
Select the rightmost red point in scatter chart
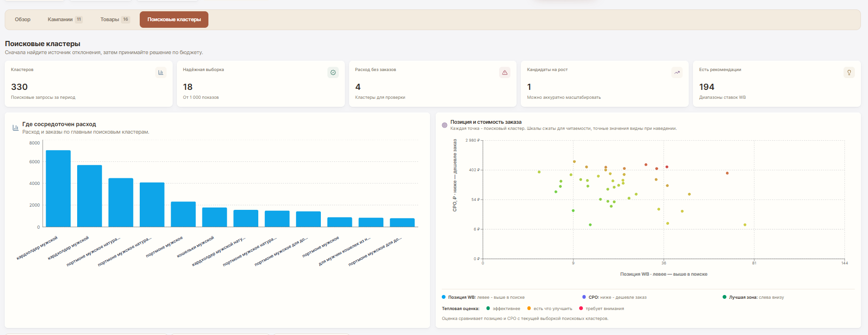pos(727,173)
